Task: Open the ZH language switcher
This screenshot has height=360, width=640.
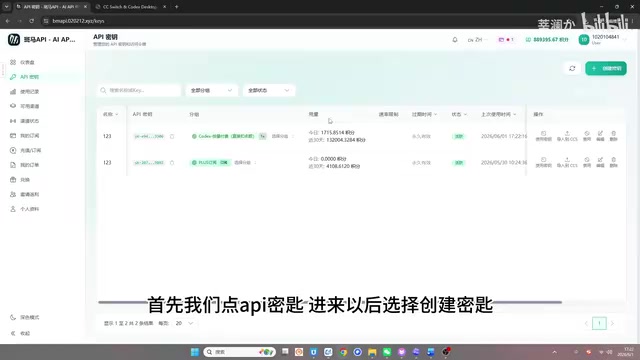Action: click(477, 40)
